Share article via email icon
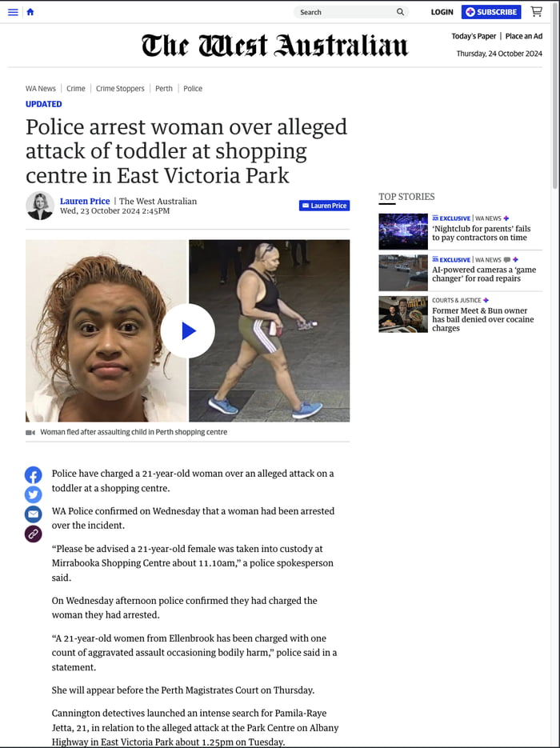This screenshot has width=560, height=748. (x=34, y=514)
